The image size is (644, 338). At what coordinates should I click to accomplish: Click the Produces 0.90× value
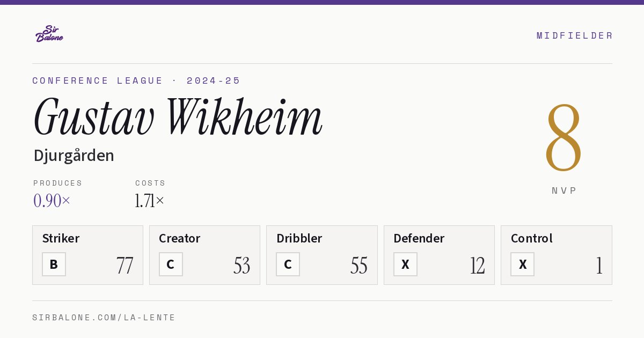point(52,201)
